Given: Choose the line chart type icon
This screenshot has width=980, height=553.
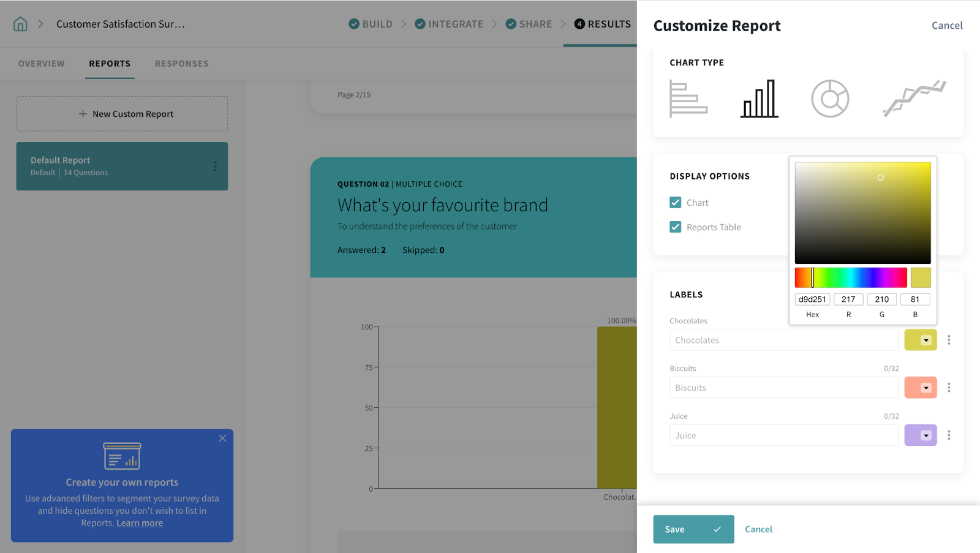Looking at the screenshot, I should [914, 99].
